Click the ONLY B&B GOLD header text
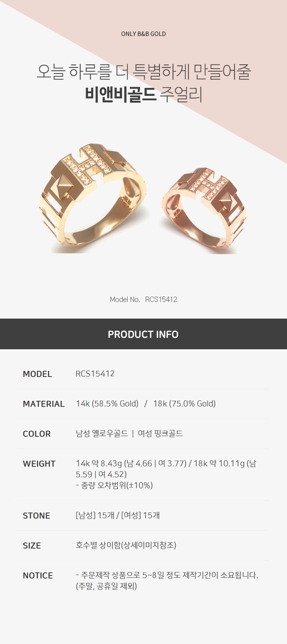This screenshot has width=287, height=644. tap(143, 34)
